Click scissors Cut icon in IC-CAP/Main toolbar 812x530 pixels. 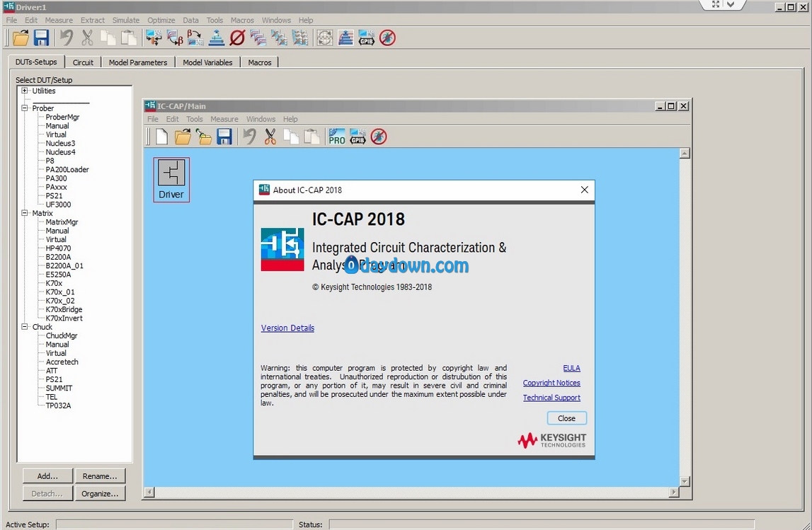pos(270,137)
